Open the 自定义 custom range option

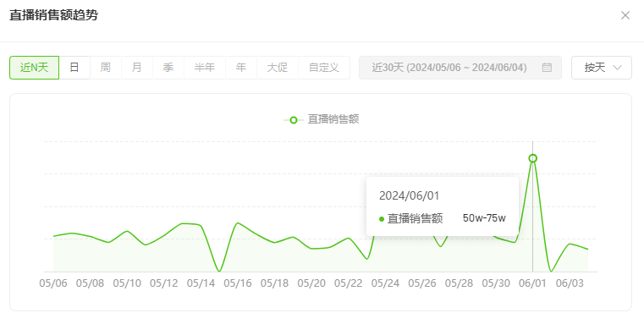click(324, 68)
